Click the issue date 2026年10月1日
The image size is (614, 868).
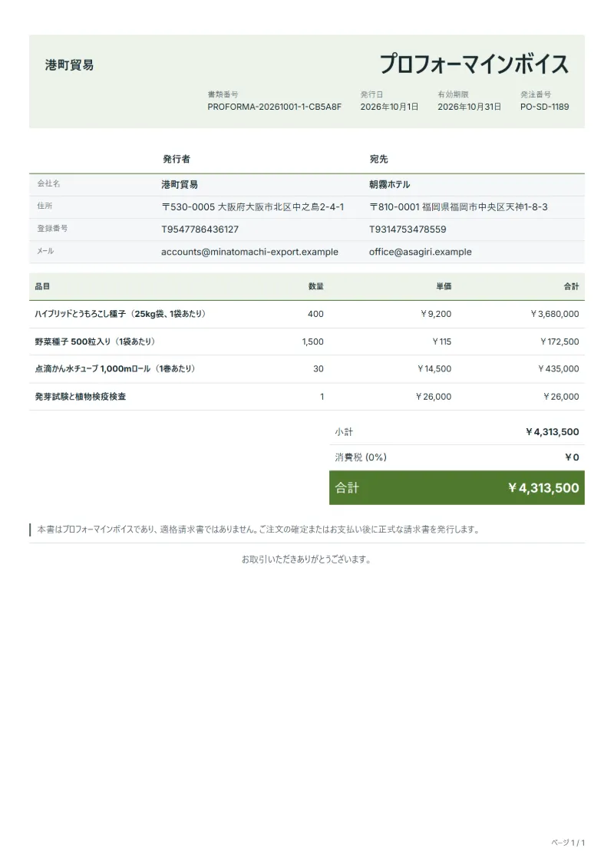pyautogui.click(x=389, y=107)
